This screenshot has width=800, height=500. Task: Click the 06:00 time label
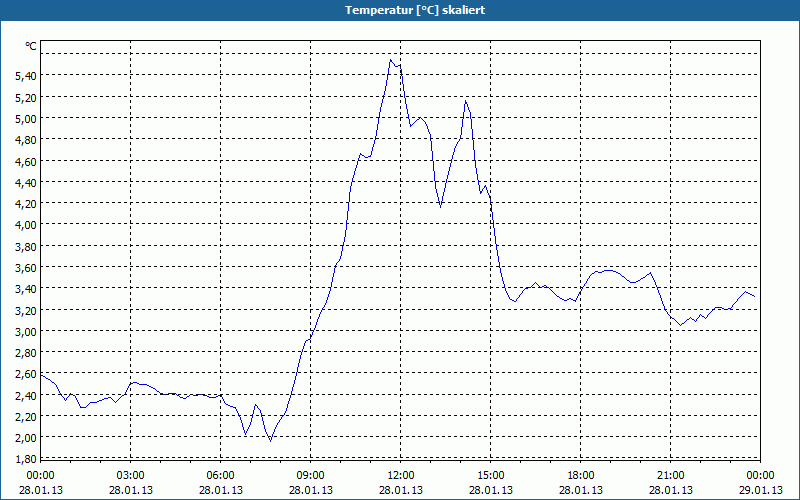220,476
